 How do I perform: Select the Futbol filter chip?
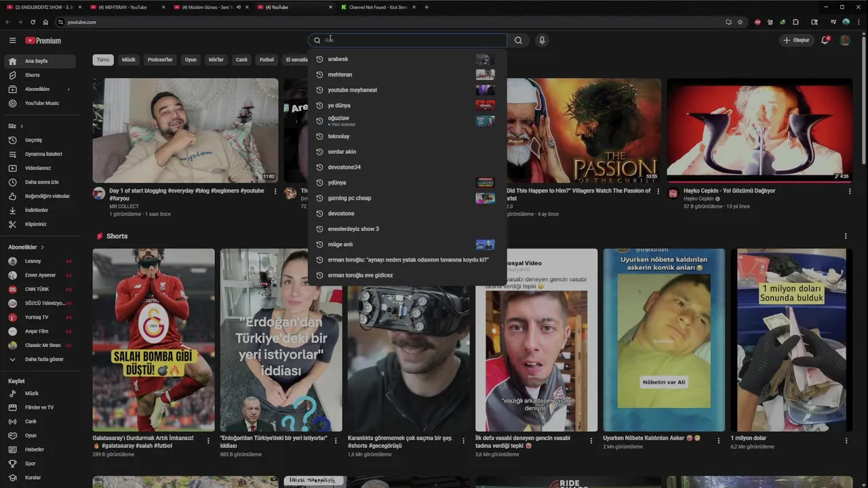267,60
